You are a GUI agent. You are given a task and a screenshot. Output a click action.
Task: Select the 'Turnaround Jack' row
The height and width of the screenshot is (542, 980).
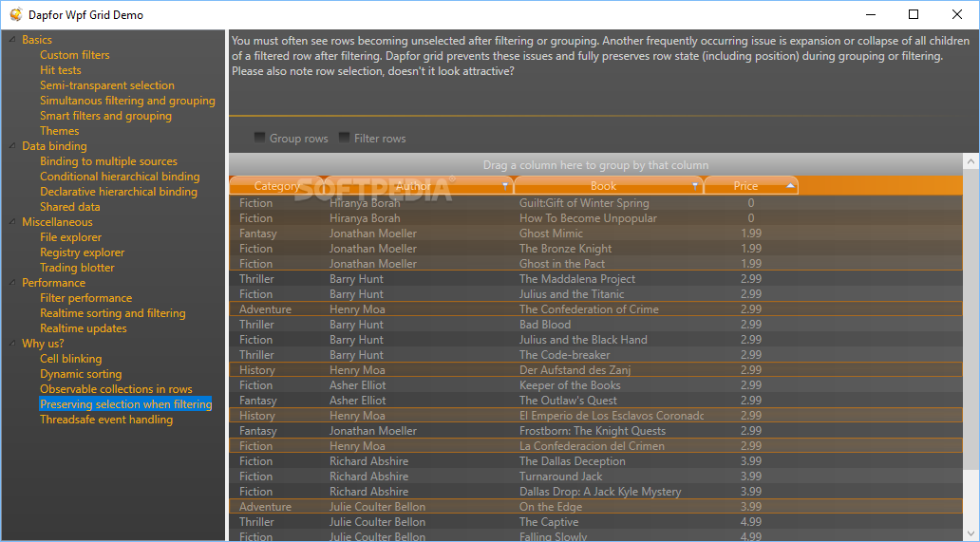(x=595, y=477)
